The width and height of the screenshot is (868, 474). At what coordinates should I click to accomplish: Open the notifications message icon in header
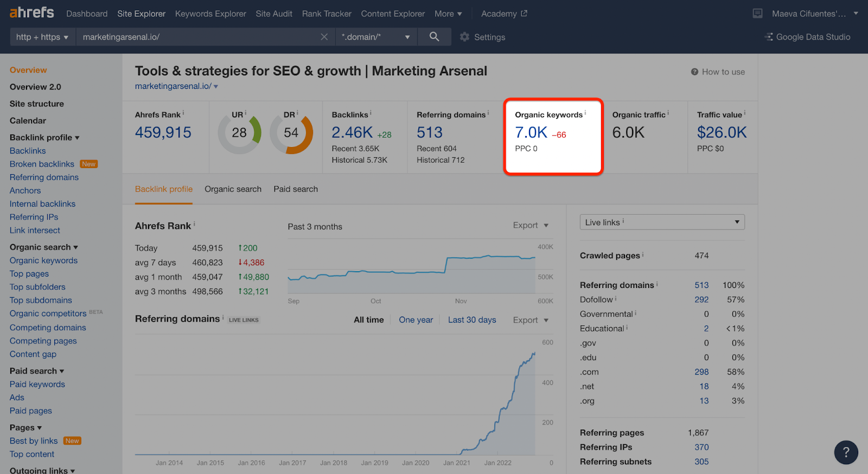[x=758, y=14]
